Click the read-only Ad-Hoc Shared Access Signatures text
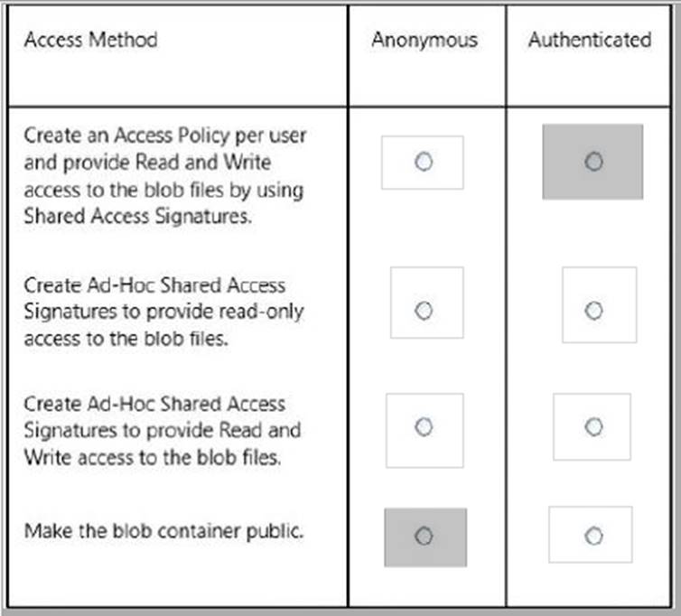 point(163,311)
